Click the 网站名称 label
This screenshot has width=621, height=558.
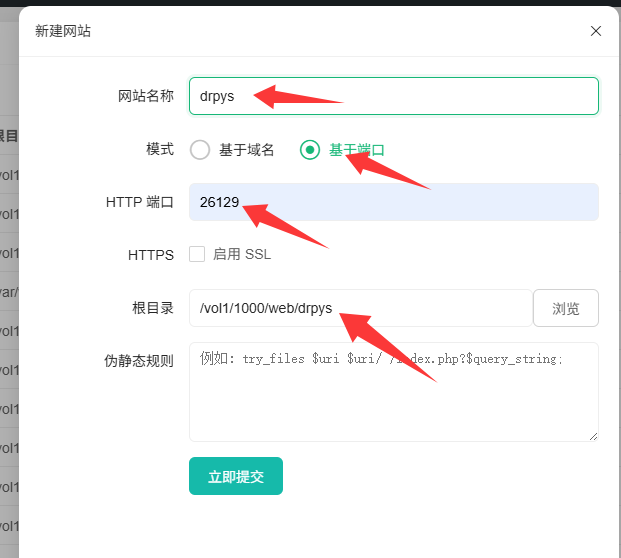coord(146,96)
